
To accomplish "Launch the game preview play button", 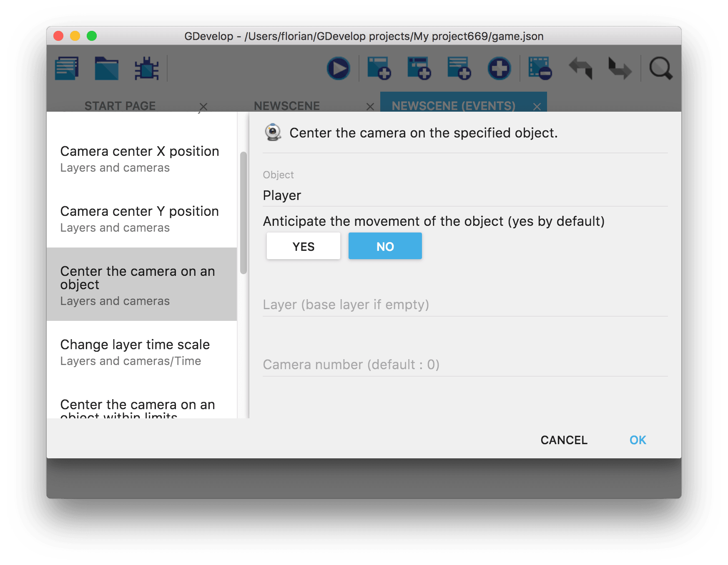I will 339,68.
